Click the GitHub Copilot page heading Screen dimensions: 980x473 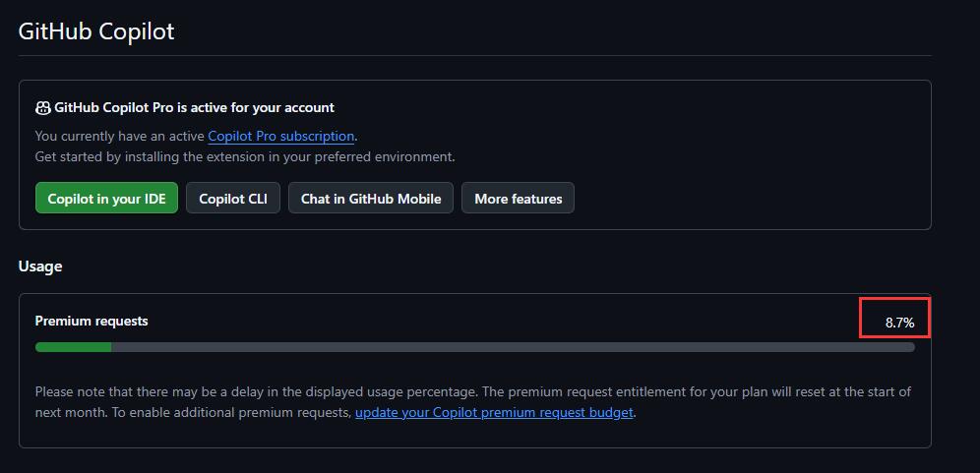(x=96, y=31)
